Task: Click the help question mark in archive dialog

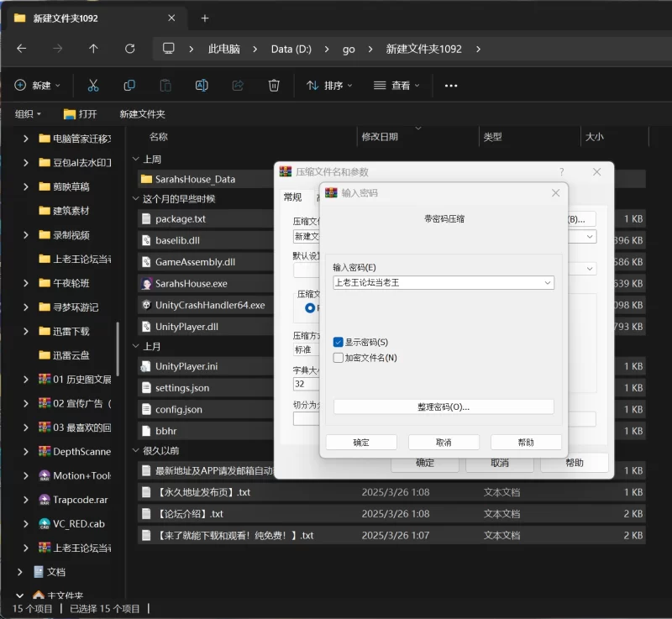Action: pos(561,172)
